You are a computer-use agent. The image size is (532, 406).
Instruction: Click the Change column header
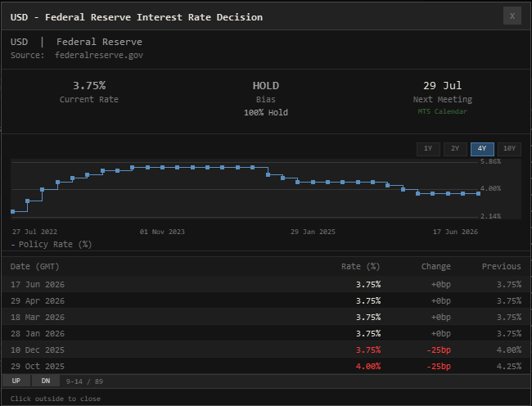(x=436, y=266)
